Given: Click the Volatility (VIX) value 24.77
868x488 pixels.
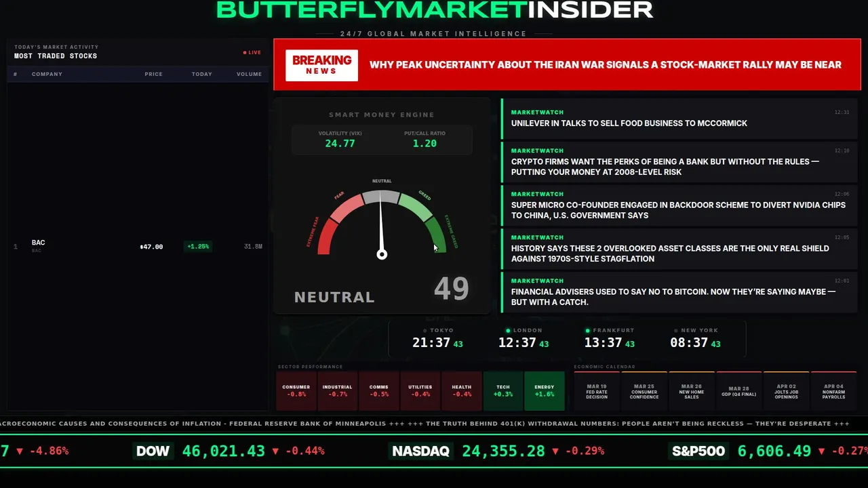Looking at the screenshot, I should click(x=340, y=144).
